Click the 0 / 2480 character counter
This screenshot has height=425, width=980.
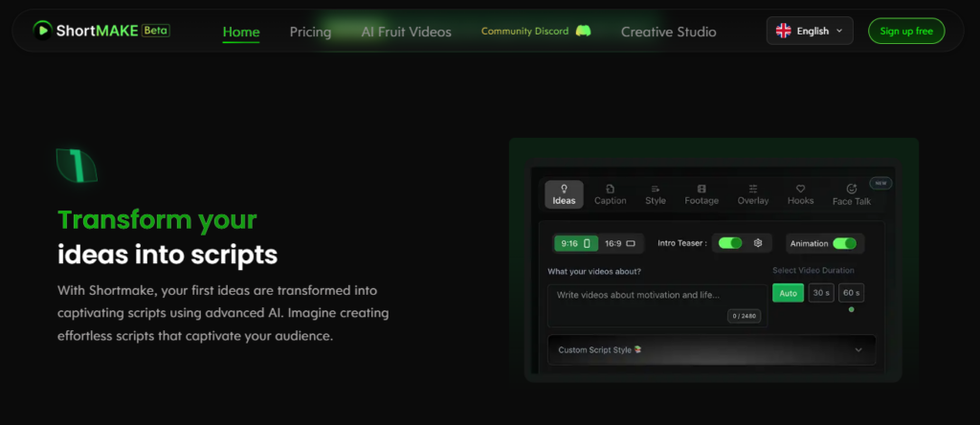pyautogui.click(x=744, y=316)
